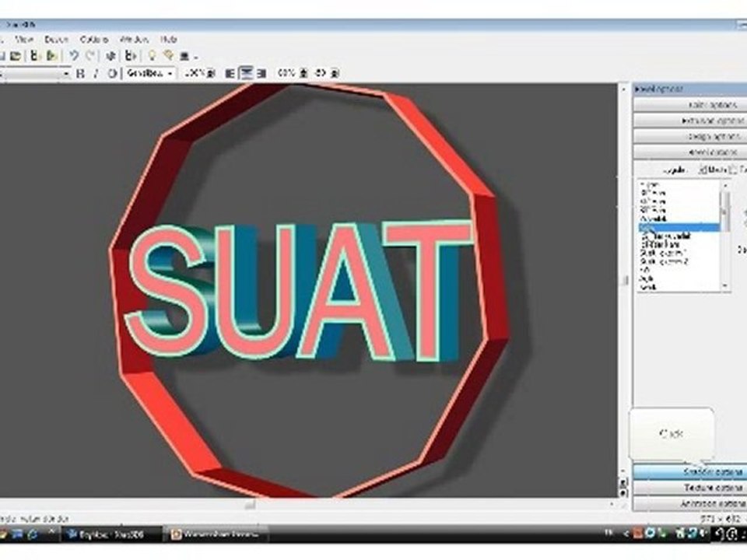
Task: Tick the first checkbox above bevel list
Action: 702,169
